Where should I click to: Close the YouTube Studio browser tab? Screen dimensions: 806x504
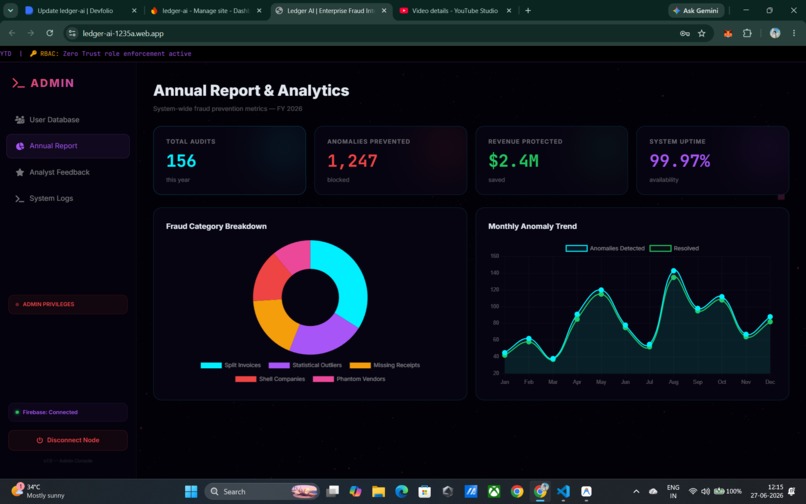(509, 10)
